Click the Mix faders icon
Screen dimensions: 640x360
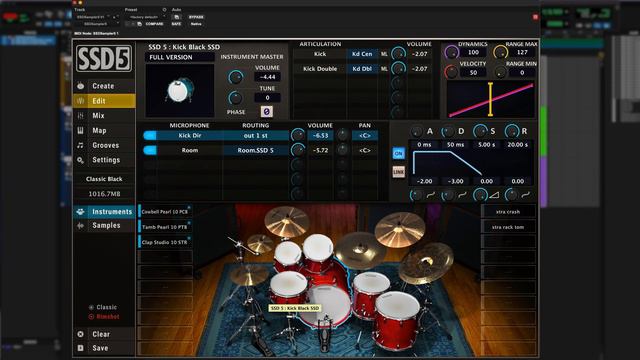point(81,116)
